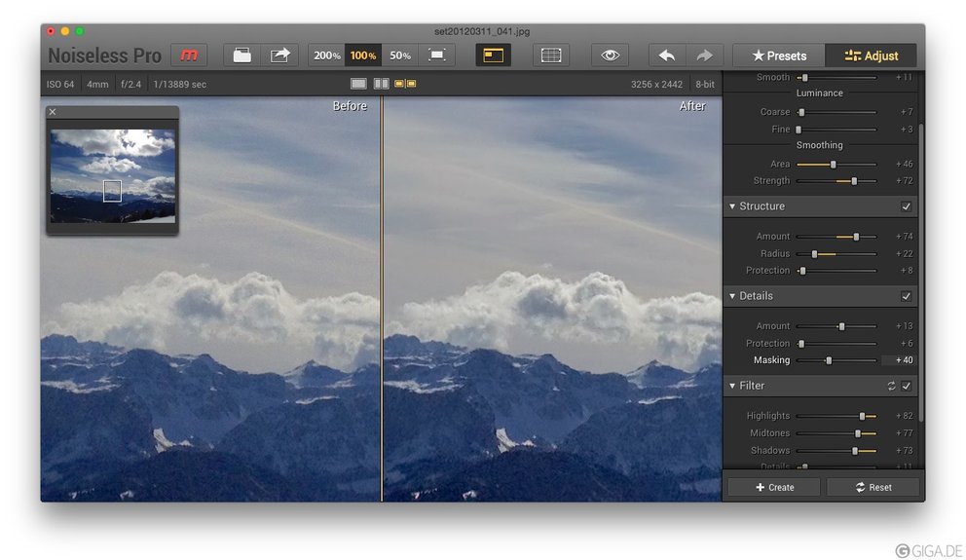
Task: Adjust the Structure Amount slider
Action: [836, 237]
